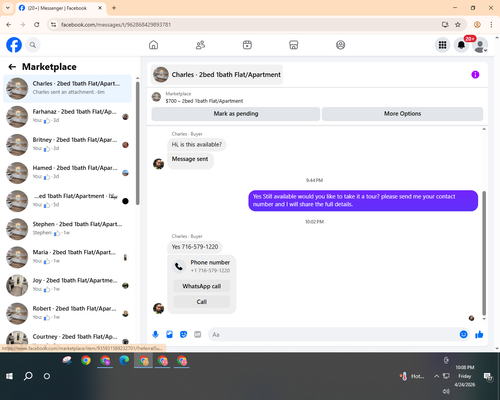Click the purple Yes Still available message
The image size is (500, 400).
click(x=363, y=200)
